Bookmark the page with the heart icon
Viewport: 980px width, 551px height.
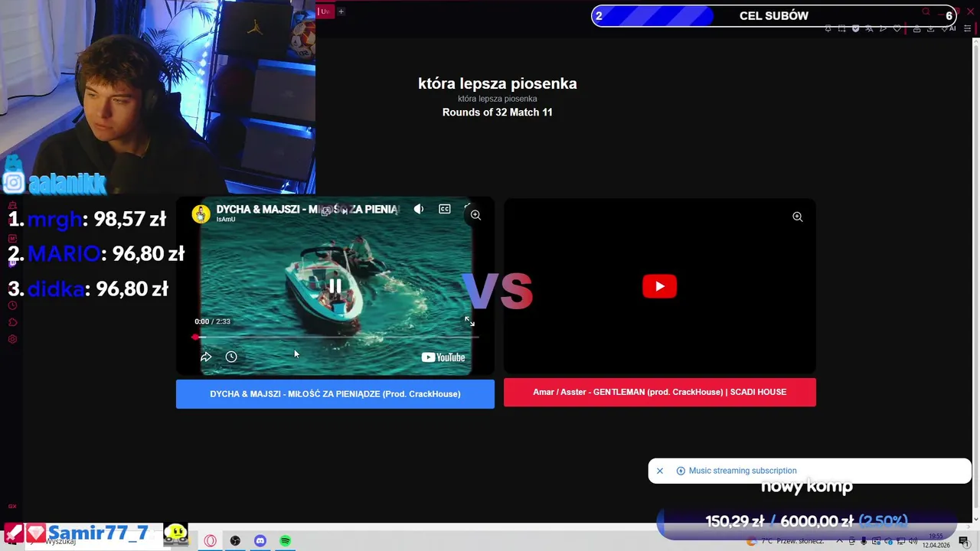click(x=897, y=28)
